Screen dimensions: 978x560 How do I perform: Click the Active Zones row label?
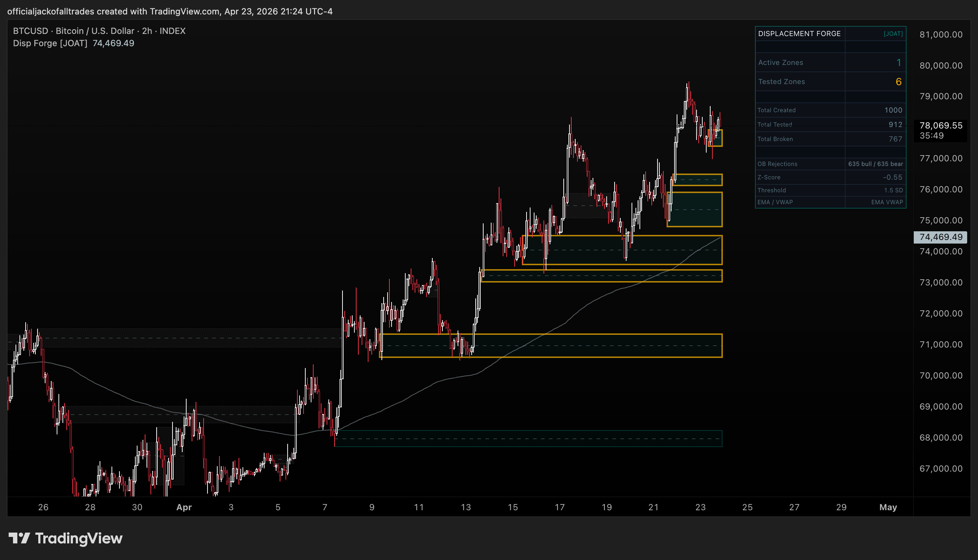point(780,62)
